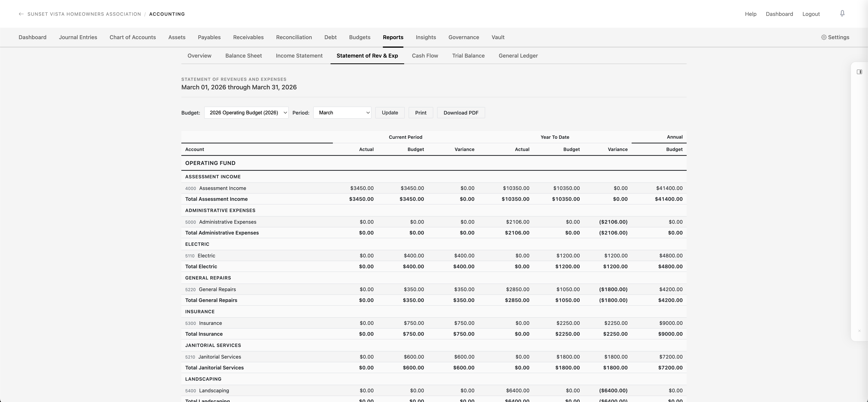Click the Current Period header

(x=405, y=137)
